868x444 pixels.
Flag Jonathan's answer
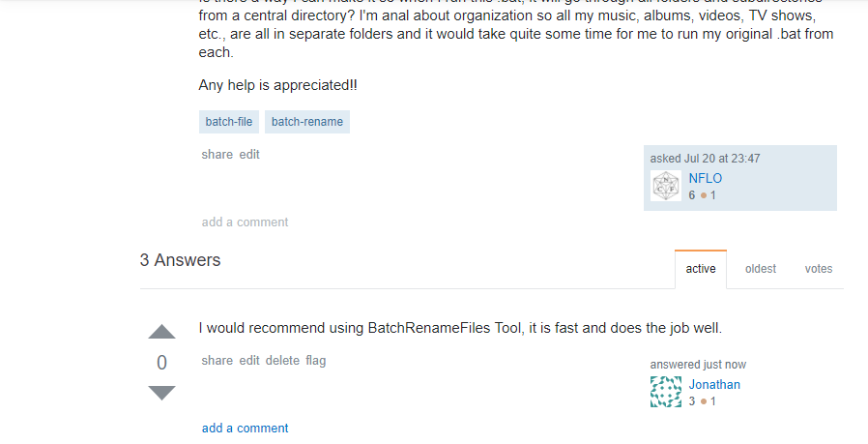point(316,360)
